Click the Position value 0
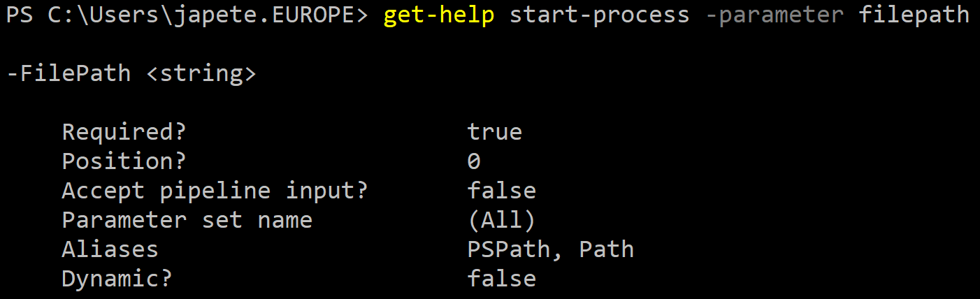Viewport: 980px width, 299px height. point(474,161)
